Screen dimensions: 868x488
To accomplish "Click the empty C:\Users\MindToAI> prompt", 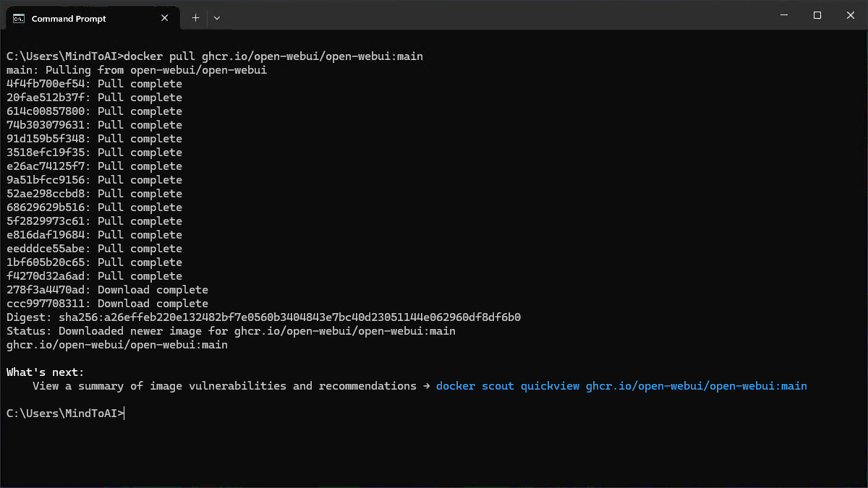I will pyautogui.click(x=66, y=414).
